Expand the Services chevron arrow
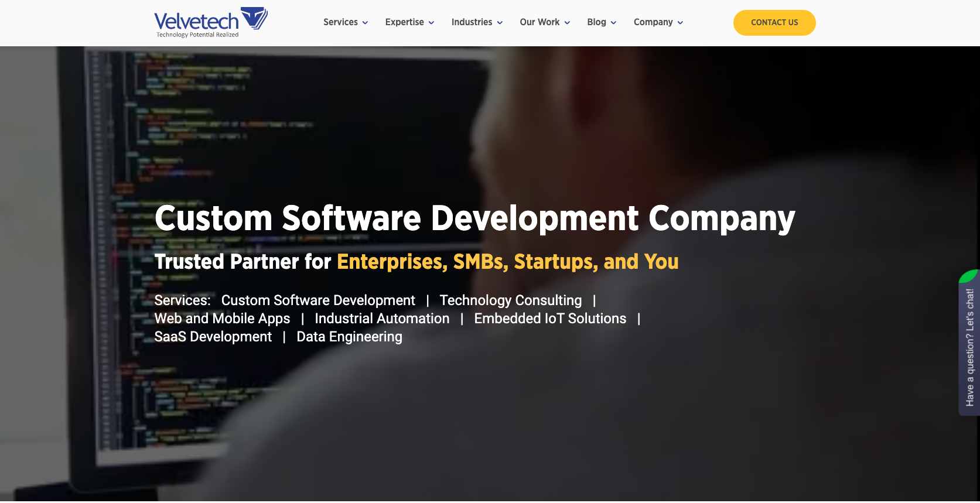Screen dimensions: 980x503 coord(365,23)
